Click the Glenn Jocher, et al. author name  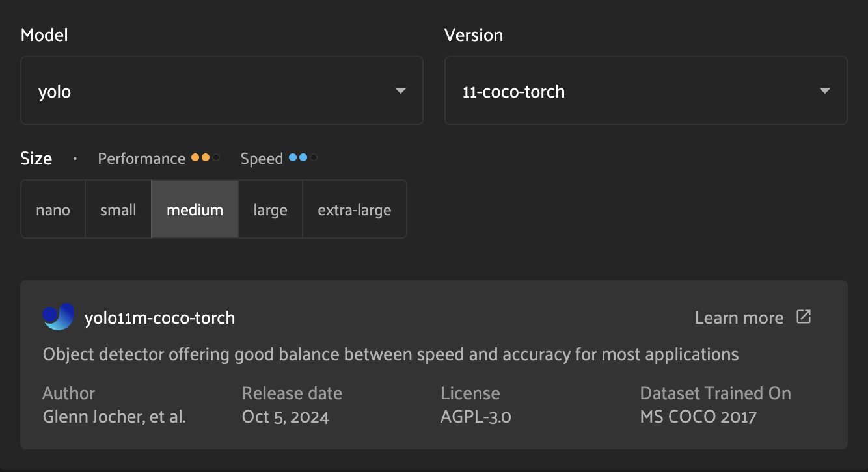click(115, 417)
